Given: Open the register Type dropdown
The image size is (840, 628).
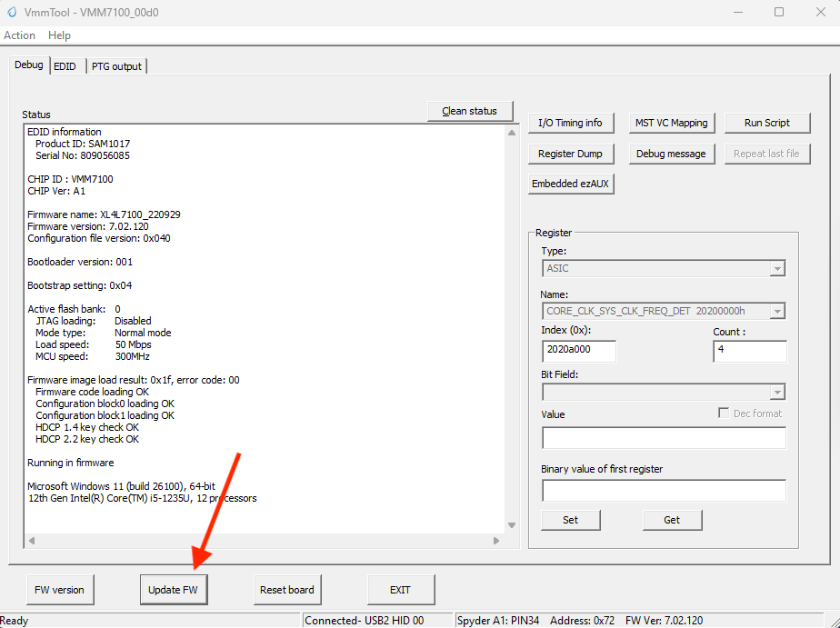Looking at the screenshot, I should (776, 268).
